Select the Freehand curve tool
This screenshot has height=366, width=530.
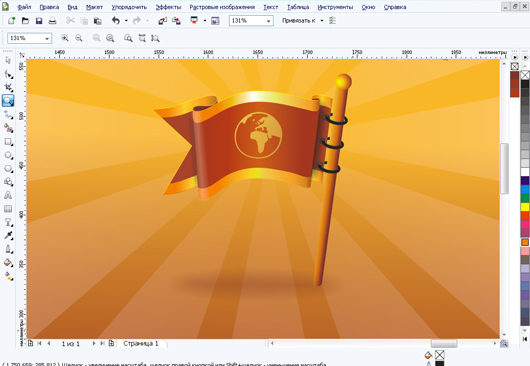8,115
